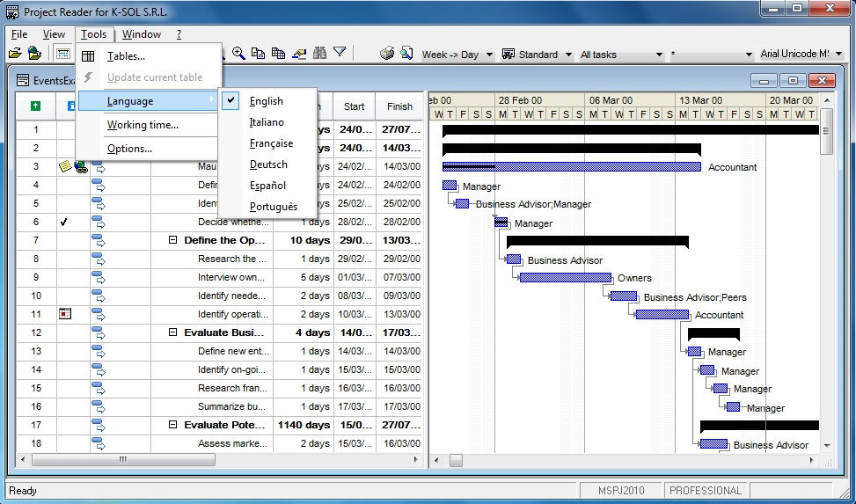Open the Standard view dropdown
The image size is (856, 504).
568,55
